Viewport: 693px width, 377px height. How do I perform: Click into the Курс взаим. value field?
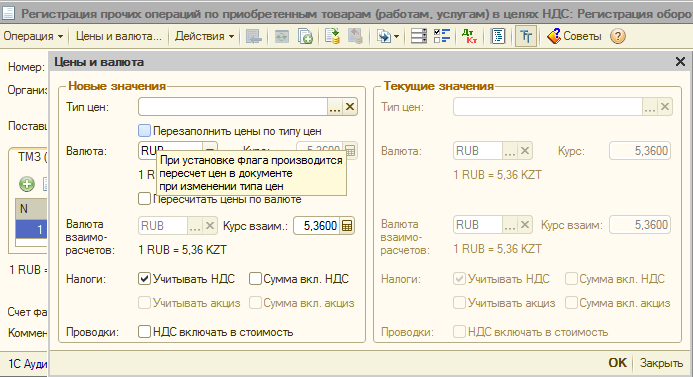pyautogui.click(x=317, y=226)
